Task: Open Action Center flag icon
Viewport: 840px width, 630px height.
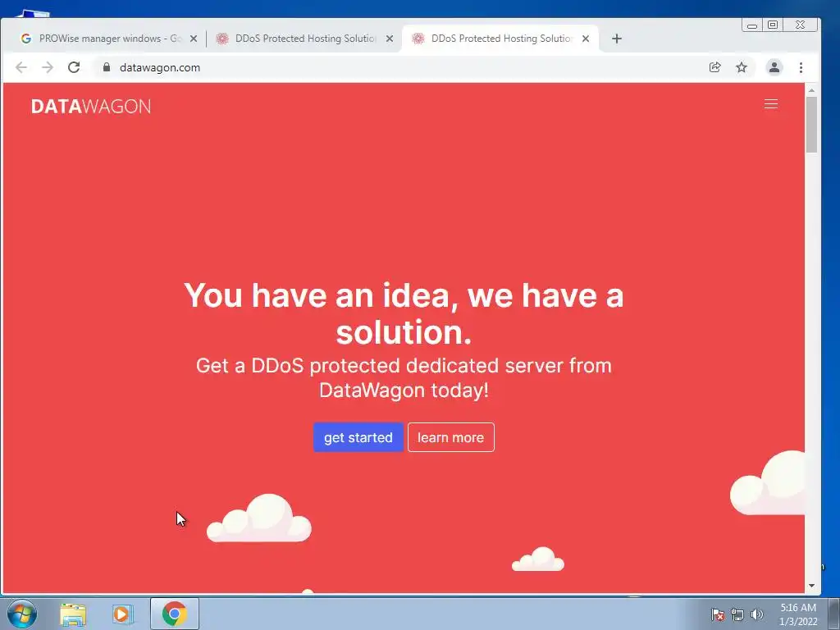Action: pyautogui.click(x=717, y=614)
